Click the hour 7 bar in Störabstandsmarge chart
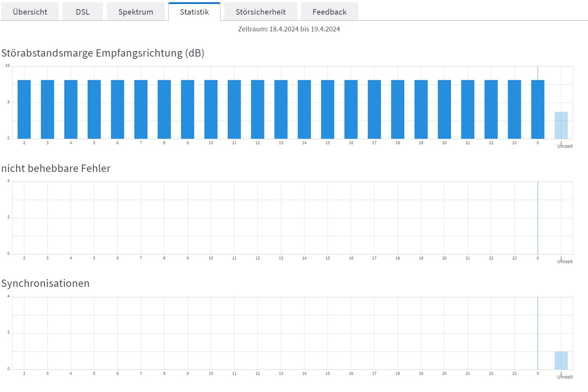Image resolution: width=588 pixels, height=392 pixels. [141, 109]
